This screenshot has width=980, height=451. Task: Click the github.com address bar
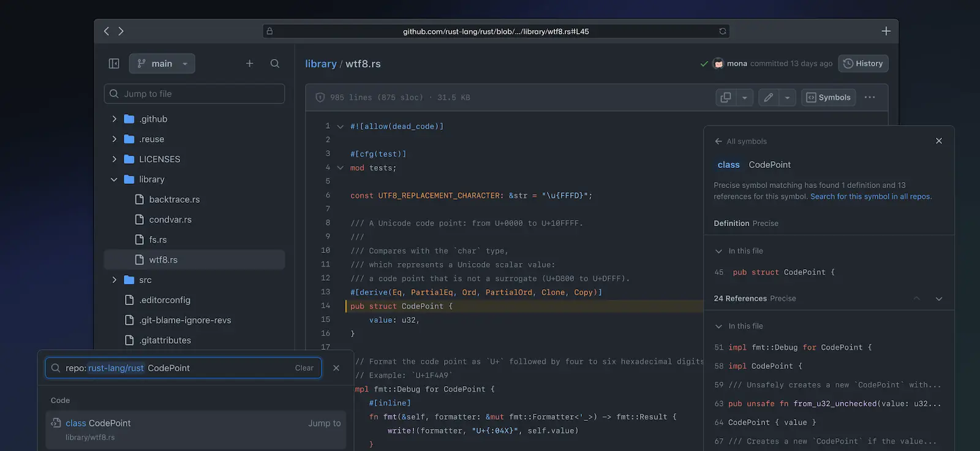pyautogui.click(x=496, y=31)
